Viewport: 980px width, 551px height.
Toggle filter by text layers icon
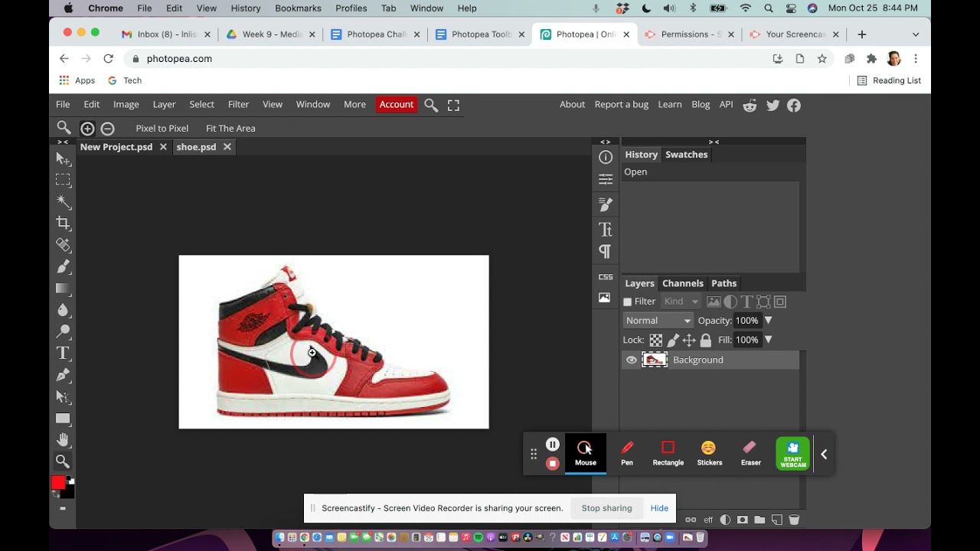tap(746, 302)
